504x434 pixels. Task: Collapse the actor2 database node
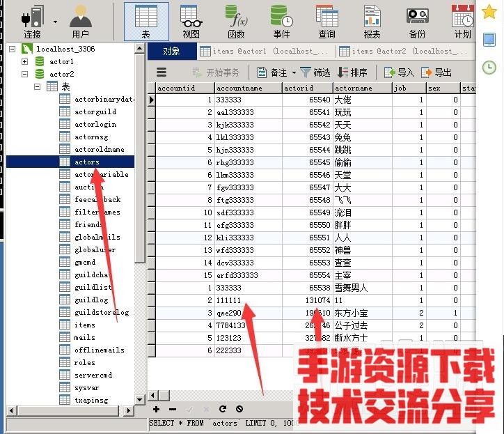25,74
